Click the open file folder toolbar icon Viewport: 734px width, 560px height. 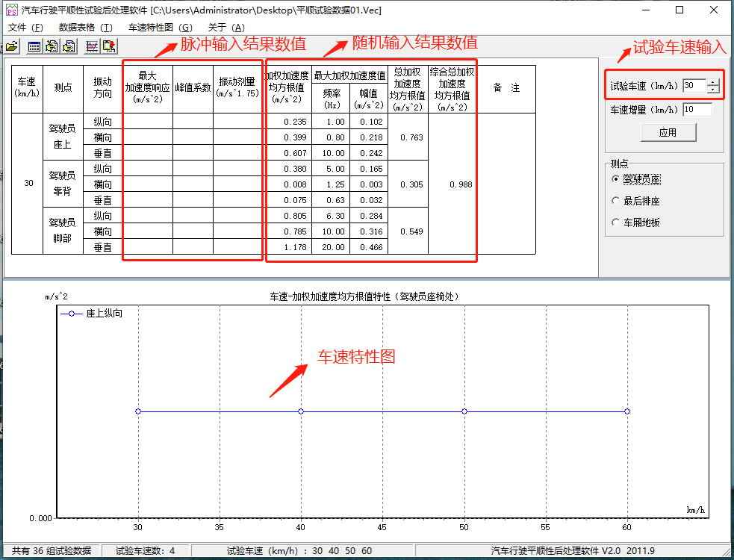pyautogui.click(x=12, y=46)
